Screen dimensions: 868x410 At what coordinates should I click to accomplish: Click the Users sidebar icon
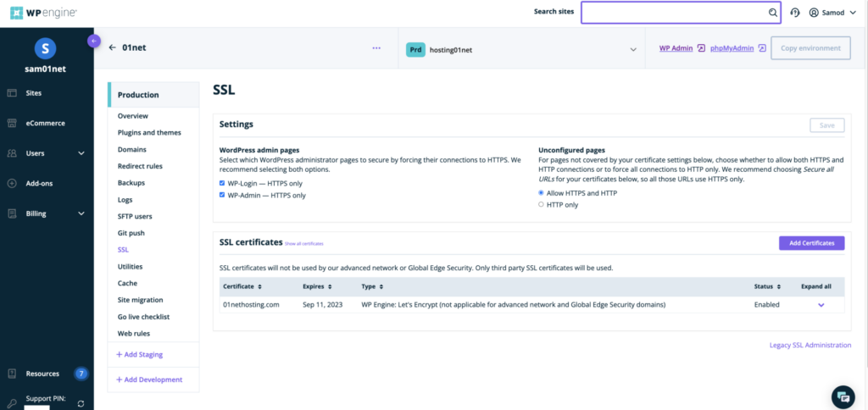(x=12, y=153)
